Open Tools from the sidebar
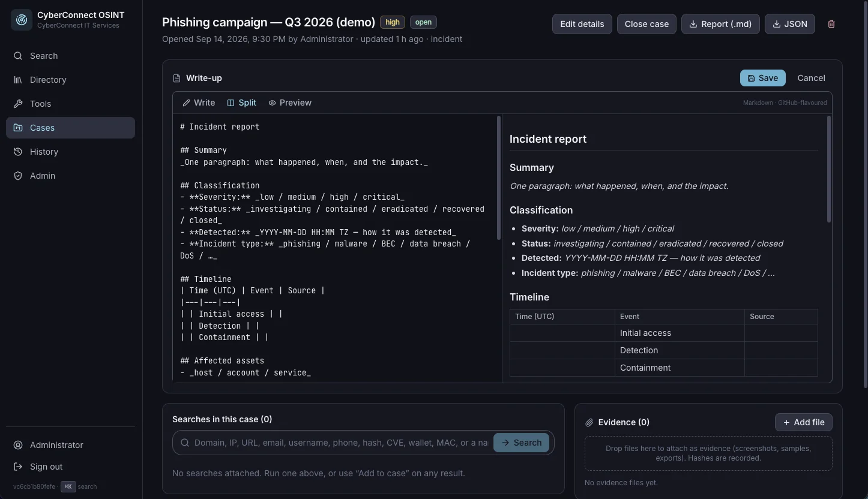Screen dimensions: 868x499 tap(70, 104)
